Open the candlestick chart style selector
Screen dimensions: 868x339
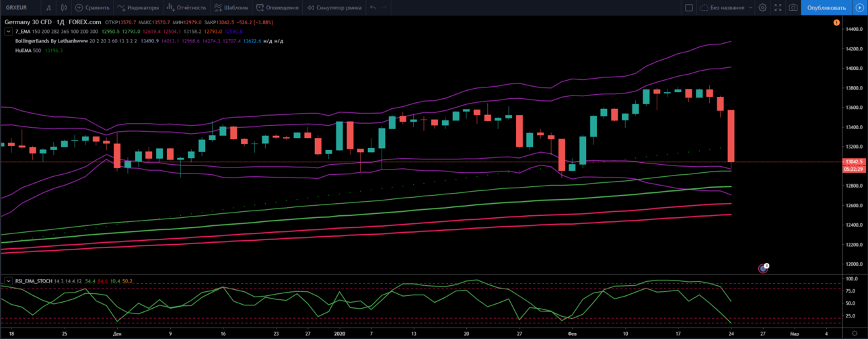[63, 7]
